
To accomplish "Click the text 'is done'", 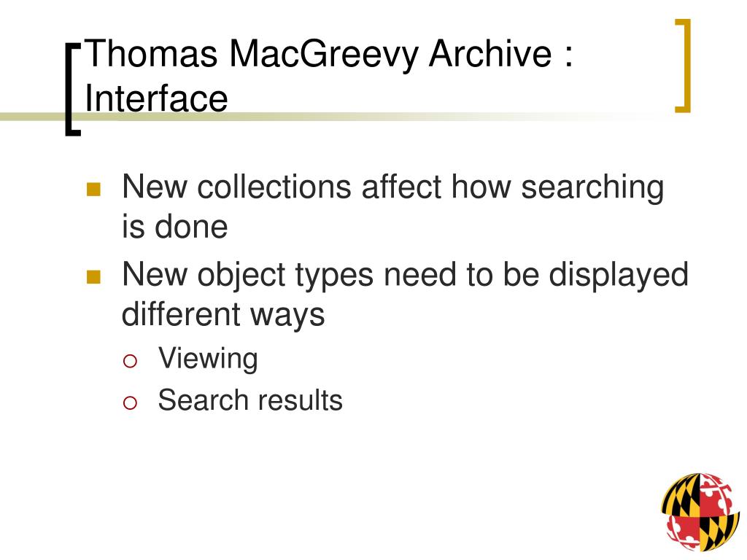I will (175, 227).
